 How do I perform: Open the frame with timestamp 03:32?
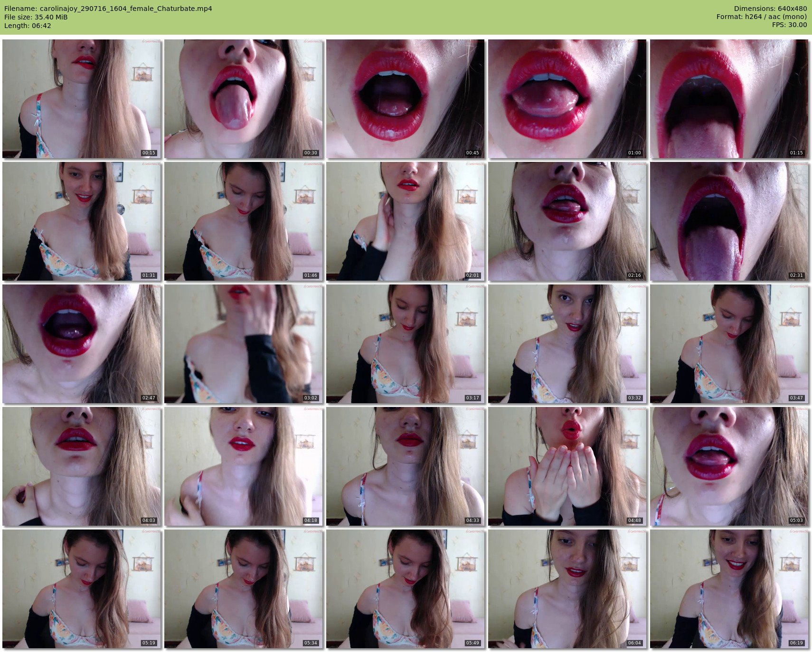567,344
